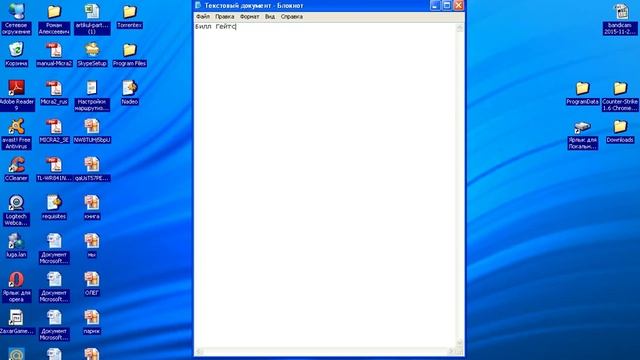This screenshot has height=360, width=640.
Task: Select the Сетевое окружение desktop icon
Action: pos(16,18)
